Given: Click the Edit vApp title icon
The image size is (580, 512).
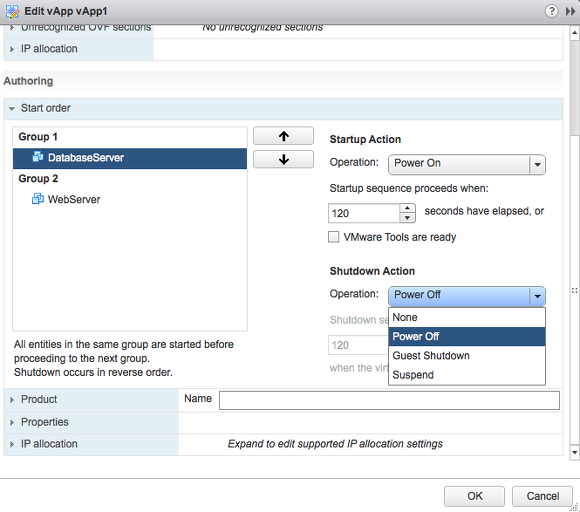Looking at the screenshot, I should click(x=12, y=11).
